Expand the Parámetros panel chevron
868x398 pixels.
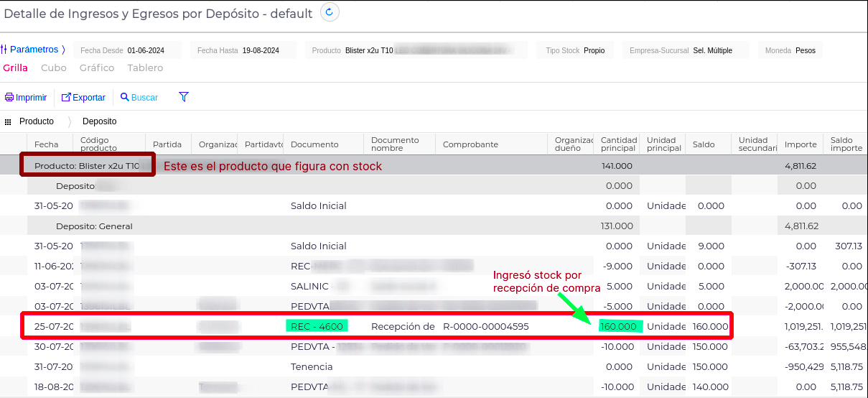63,50
